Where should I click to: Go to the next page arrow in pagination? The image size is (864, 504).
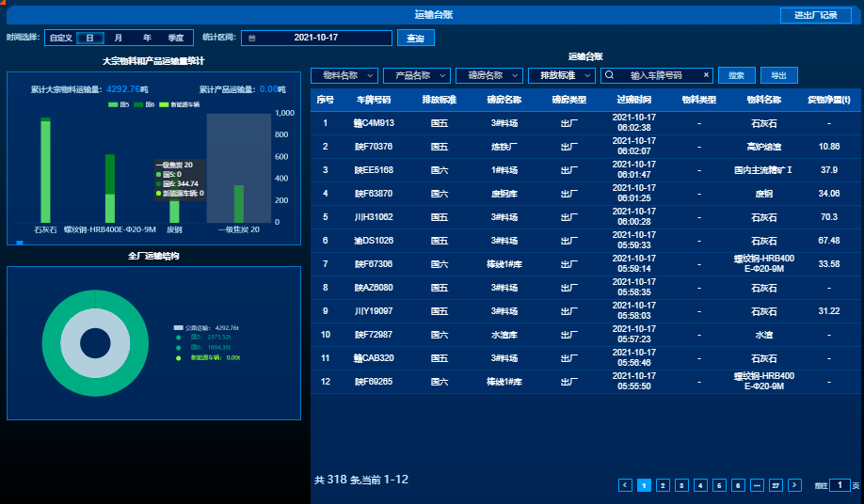click(795, 485)
